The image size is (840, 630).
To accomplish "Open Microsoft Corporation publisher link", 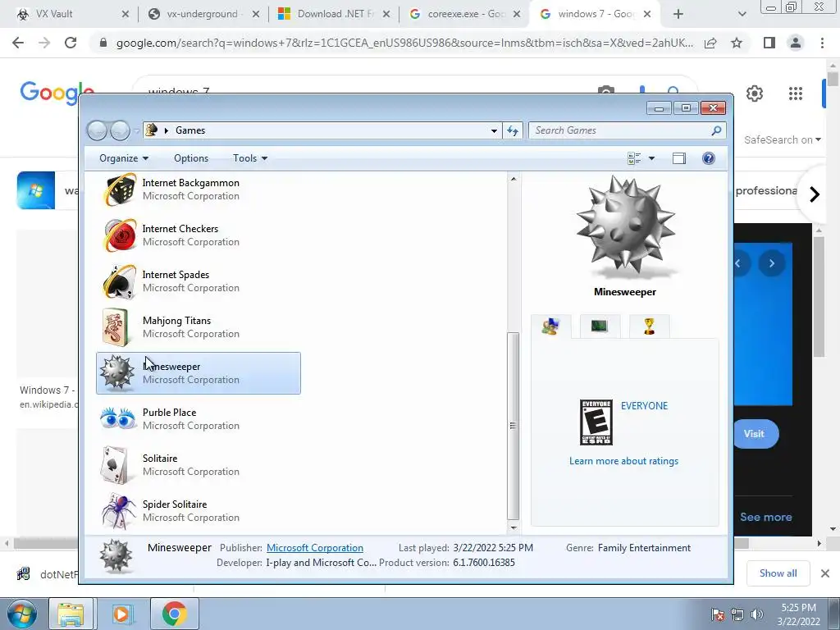I will click(315, 548).
